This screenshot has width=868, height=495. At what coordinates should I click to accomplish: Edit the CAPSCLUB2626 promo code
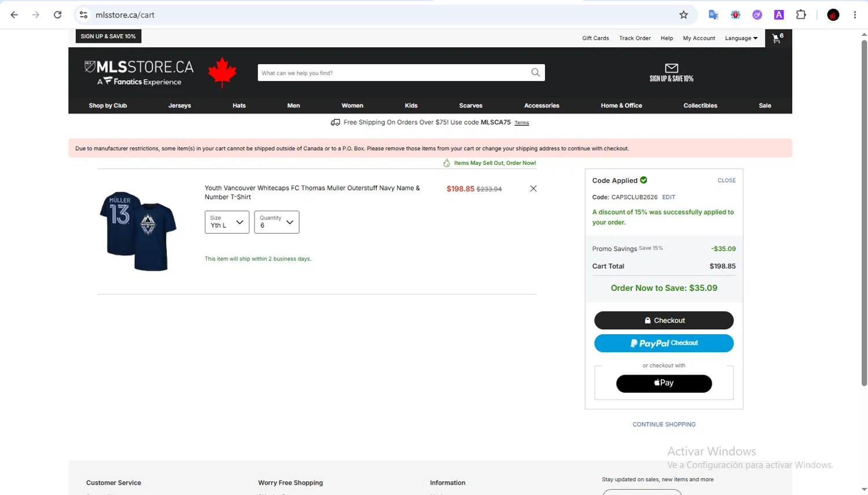(668, 197)
